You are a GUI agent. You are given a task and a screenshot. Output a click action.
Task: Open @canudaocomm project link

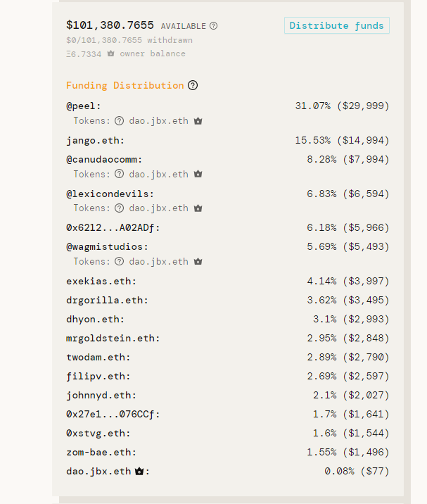click(101, 159)
